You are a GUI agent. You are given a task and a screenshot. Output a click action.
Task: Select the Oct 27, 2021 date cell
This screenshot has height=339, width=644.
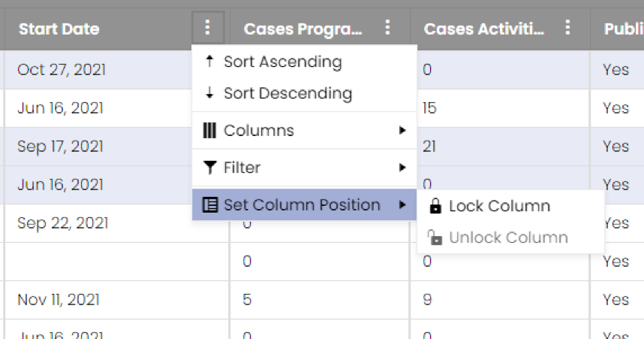click(x=62, y=69)
